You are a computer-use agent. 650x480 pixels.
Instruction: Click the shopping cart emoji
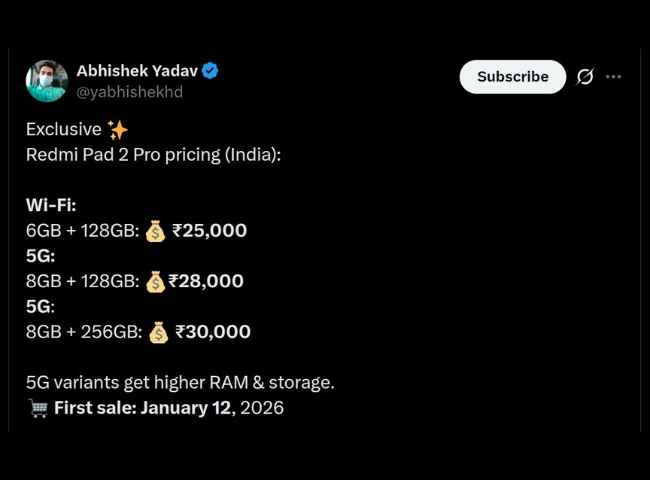point(38,408)
